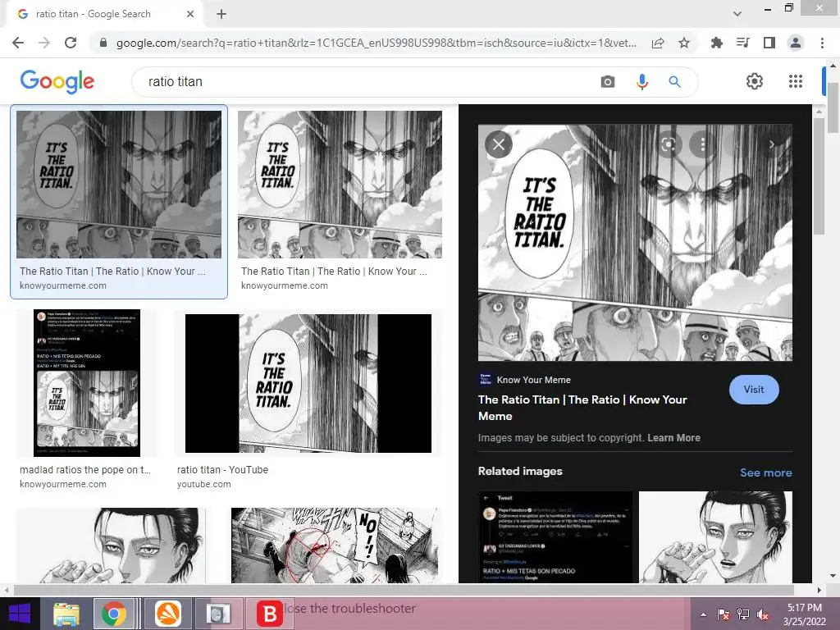
Task: Submit search with magnifier icon
Action: (674, 82)
